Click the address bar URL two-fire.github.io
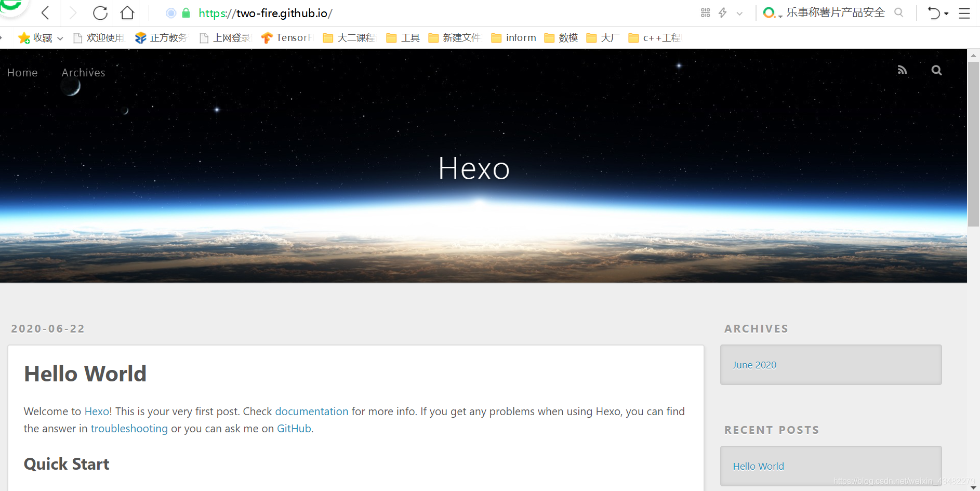The width and height of the screenshot is (980, 491). pos(266,13)
